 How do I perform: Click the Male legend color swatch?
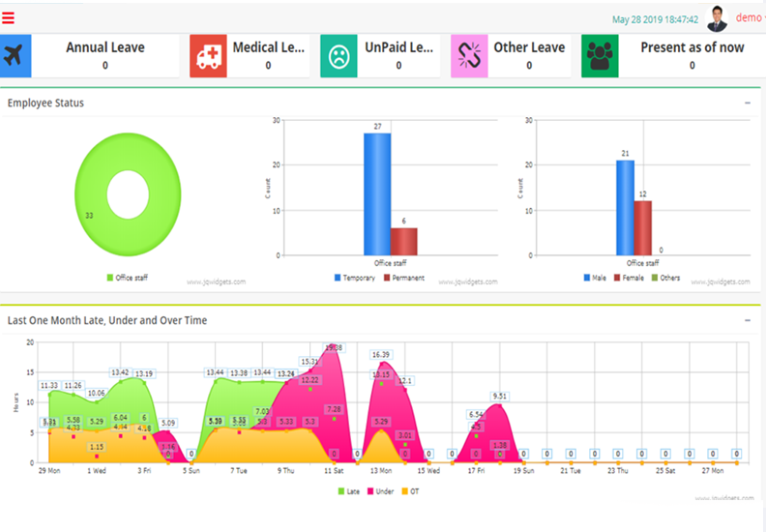click(x=588, y=278)
